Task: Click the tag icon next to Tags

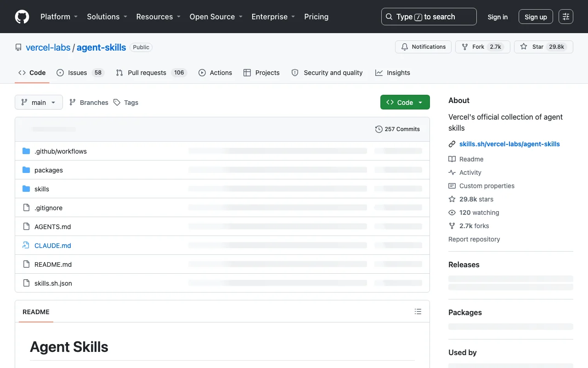Action: pos(117,103)
